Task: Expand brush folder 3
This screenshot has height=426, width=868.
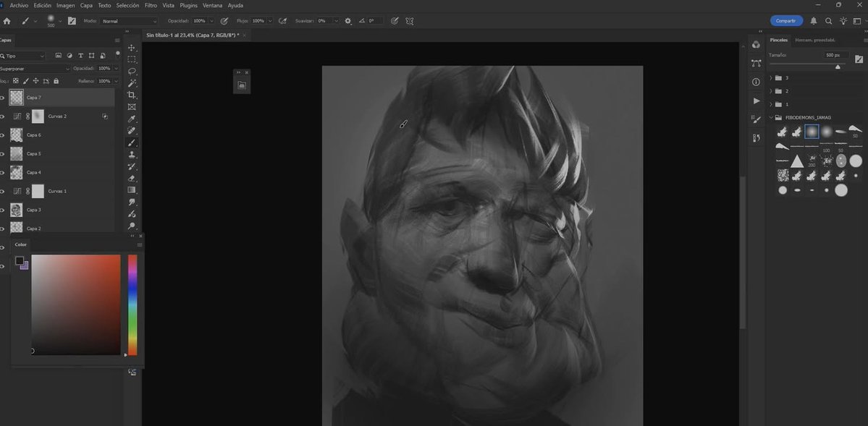Action: coord(771,78)
